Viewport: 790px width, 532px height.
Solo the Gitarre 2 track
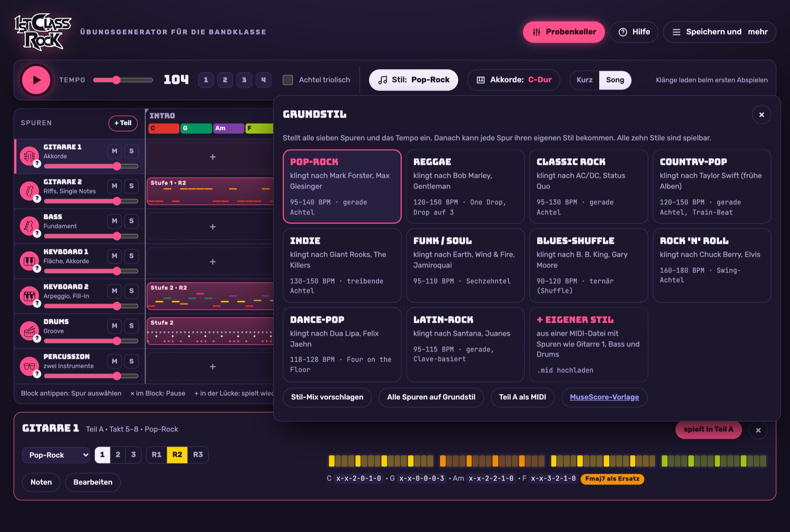click(x=131, y=186)
